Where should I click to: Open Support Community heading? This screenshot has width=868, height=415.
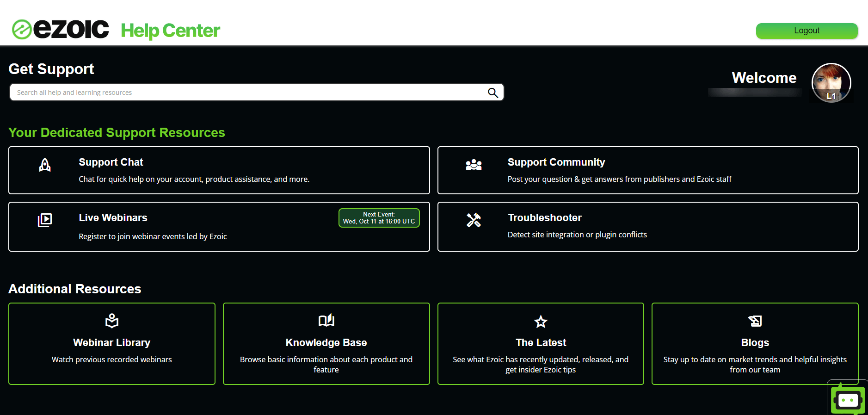click(556, 162)
